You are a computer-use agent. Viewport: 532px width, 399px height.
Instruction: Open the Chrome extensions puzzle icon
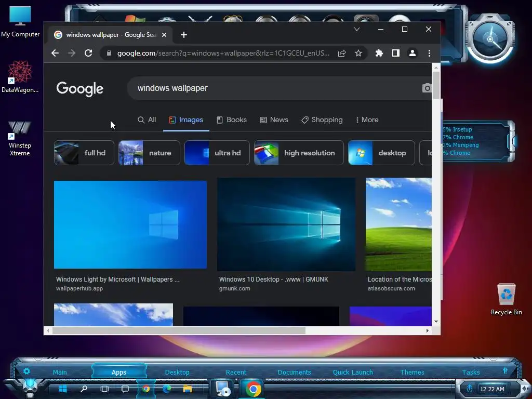coord(379,54)
